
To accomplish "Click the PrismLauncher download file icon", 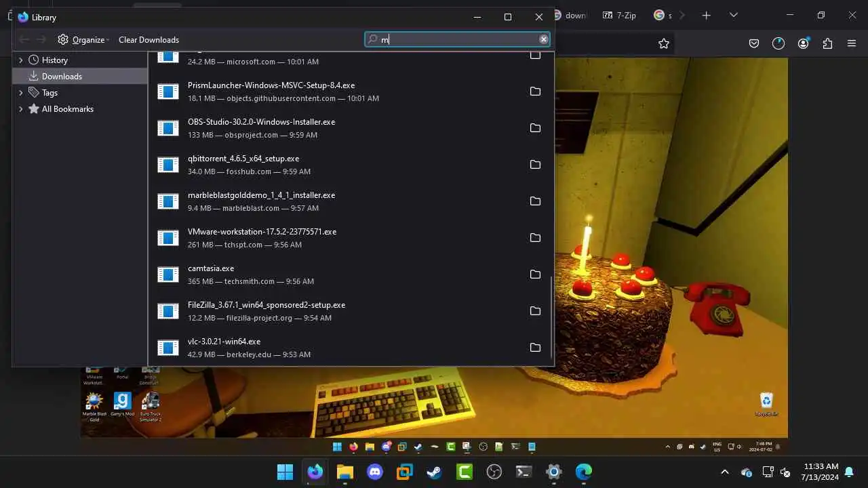I will click(x=168, y=91).
